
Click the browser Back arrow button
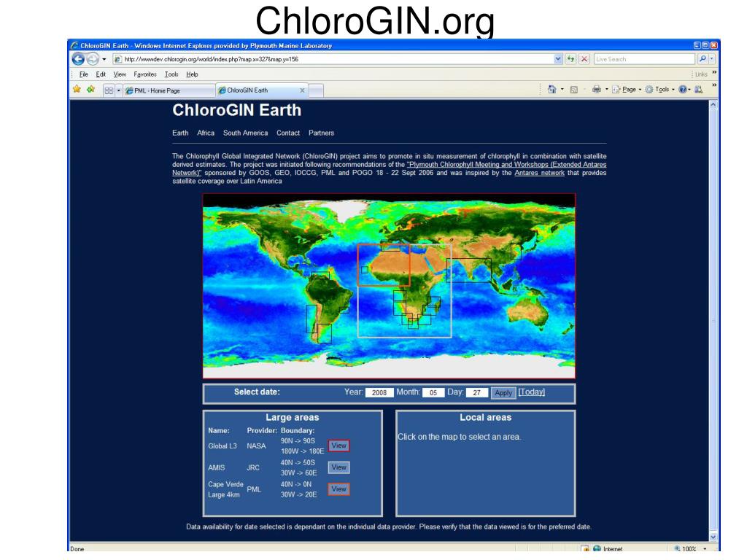point(78,59)
